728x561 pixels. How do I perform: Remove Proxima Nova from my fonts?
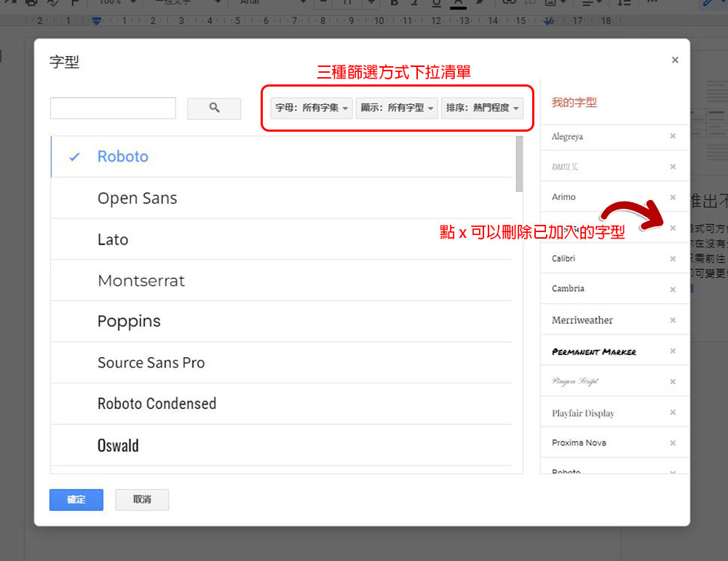point(673,443)
